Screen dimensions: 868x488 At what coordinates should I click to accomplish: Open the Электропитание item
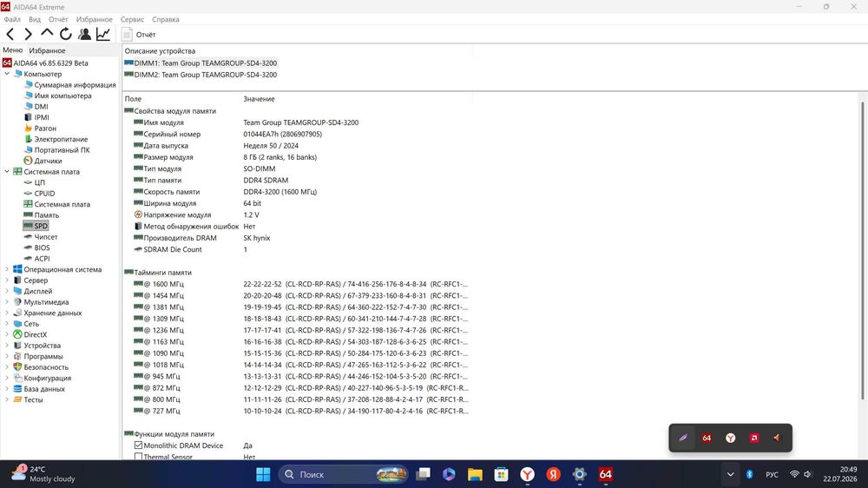[x=61, y=139]
